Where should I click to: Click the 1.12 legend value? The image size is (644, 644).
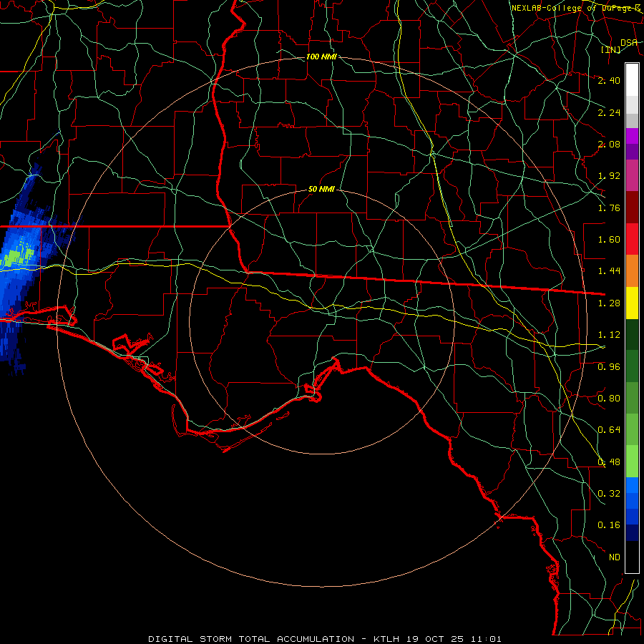point(609,335)
